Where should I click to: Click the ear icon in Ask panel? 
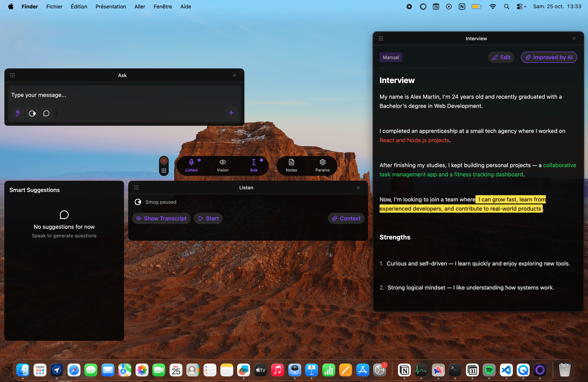18,113
